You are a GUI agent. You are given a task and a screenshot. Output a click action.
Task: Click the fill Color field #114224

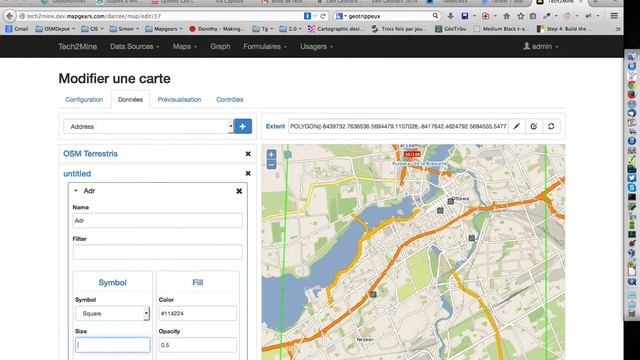[198, 313]
